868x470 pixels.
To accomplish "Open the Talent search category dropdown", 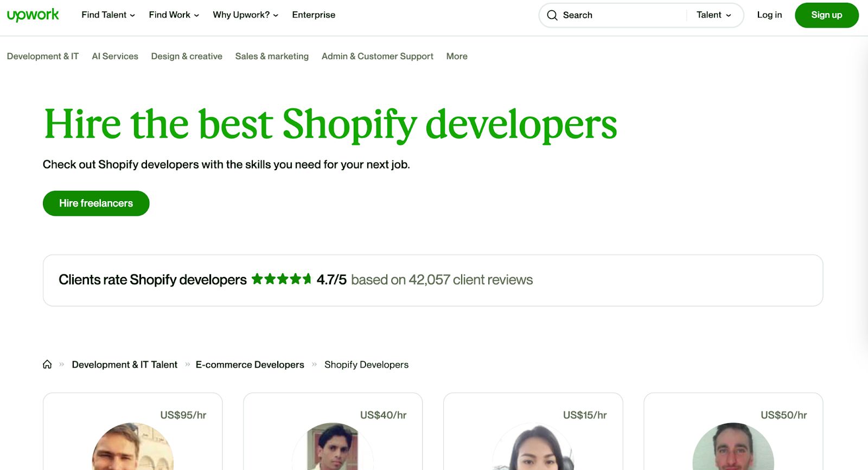I will (x=713, y=15).
